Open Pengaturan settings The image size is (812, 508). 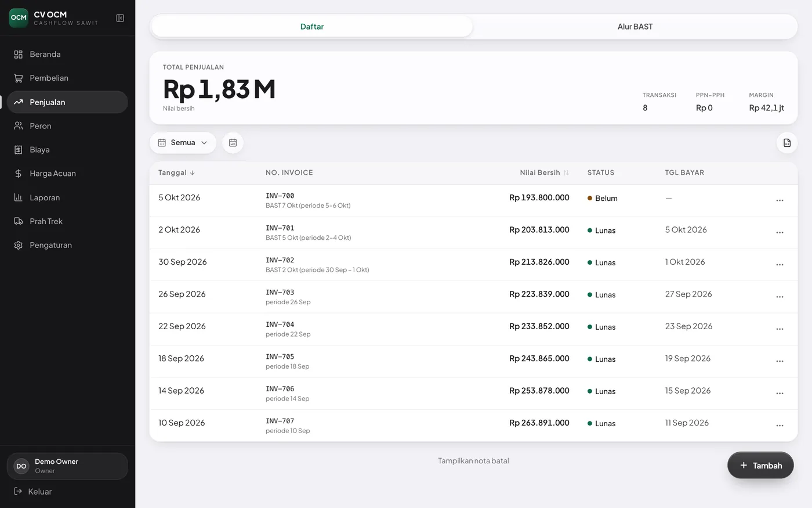67,245
